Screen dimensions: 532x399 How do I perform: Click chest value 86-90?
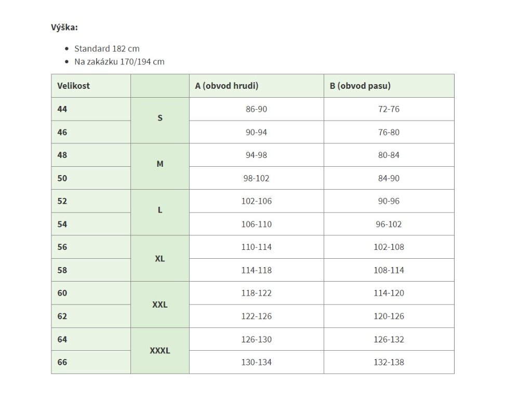tap(256, 109)
